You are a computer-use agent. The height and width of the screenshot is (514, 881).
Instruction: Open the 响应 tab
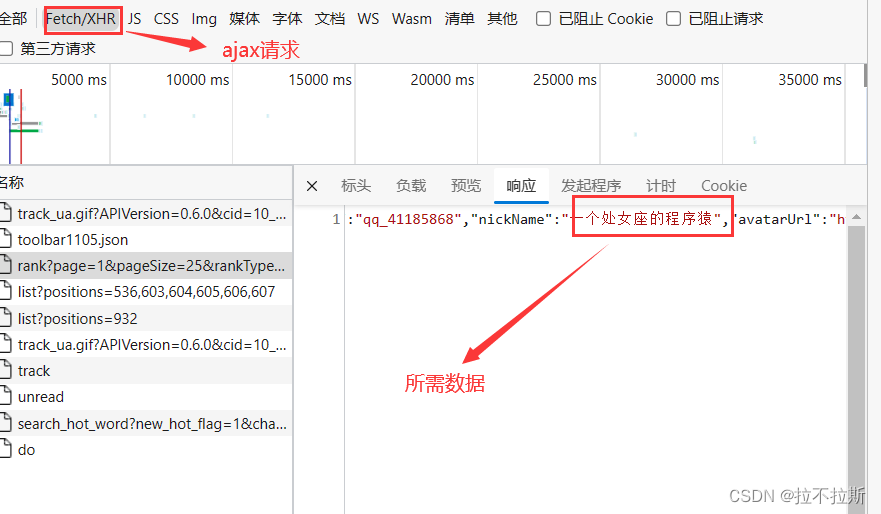(x=521, y=186)
